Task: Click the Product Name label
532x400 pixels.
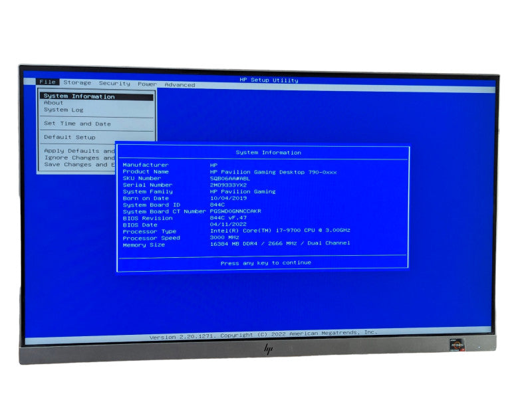Action: [x=146, y=172]
